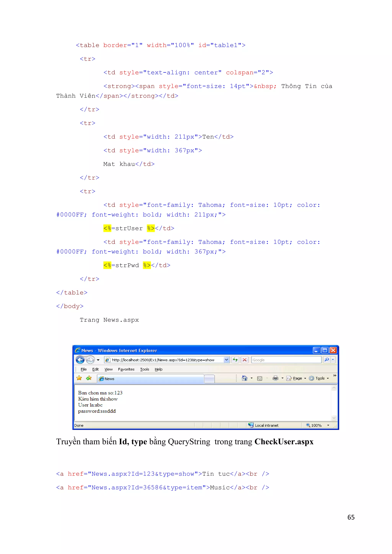Expand toolbar overflow chevron
The height and width of the screenshot is (554, 392).
click(x=335, y=375)
